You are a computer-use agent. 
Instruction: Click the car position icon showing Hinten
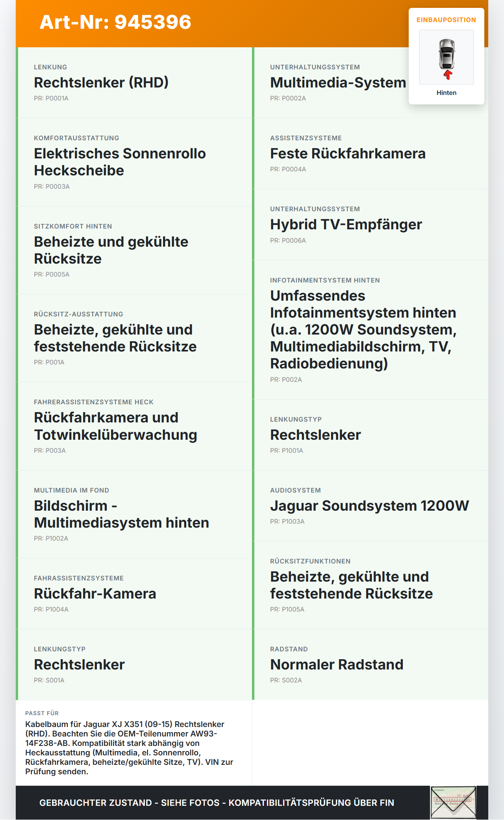pyautogui.click(x=447, y=57)
